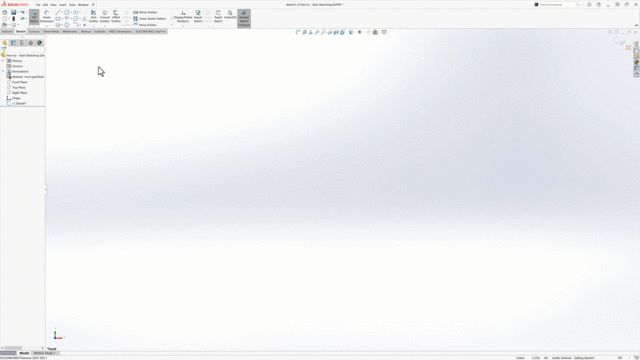Switch to the SOLIDWORKS Add-Ins tab

click(x=151, y=31)
